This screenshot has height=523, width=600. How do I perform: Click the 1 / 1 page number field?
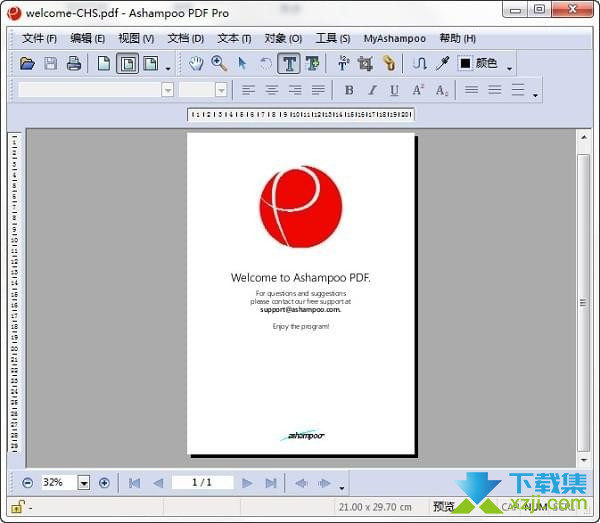tap(202, 482)
